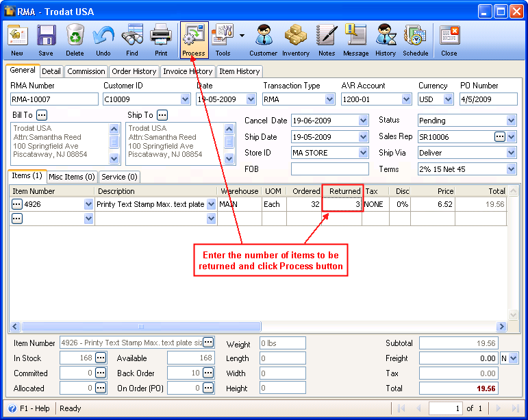Open the Schedule toolbar icon

tap(416, 40)
